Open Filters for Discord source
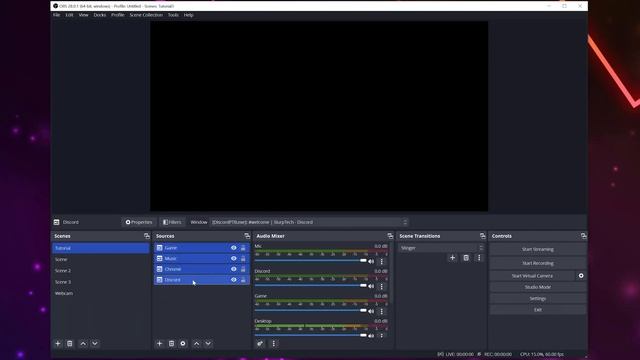The image size is (640, 360). [x=172, y=222]
